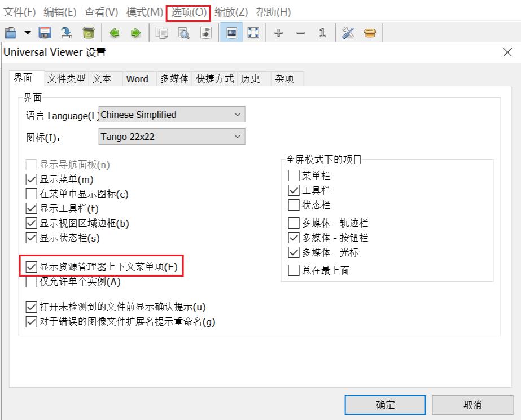
Task: Open the 缩放(Z) menu
Action: pos(231,12)
